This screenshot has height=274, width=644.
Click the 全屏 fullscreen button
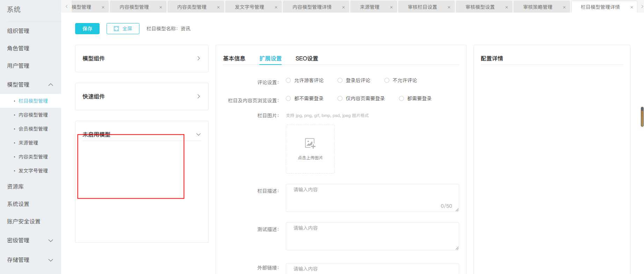(123, 29)
